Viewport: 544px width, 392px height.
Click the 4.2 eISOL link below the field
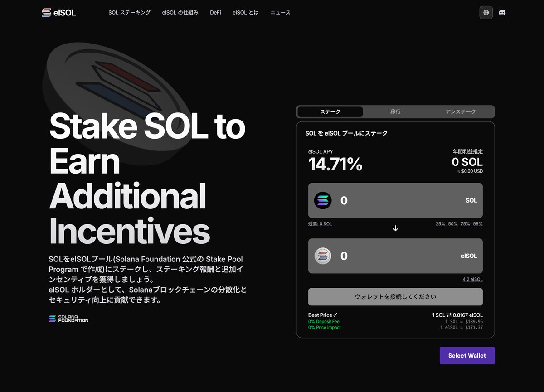pos(472,279)
